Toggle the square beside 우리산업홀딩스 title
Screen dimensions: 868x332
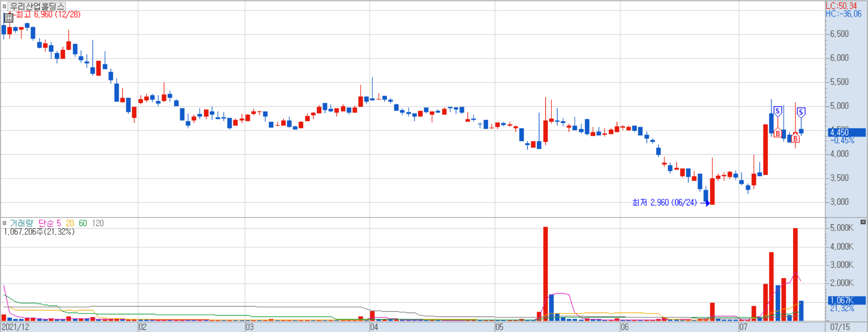[x=5, y=6]
